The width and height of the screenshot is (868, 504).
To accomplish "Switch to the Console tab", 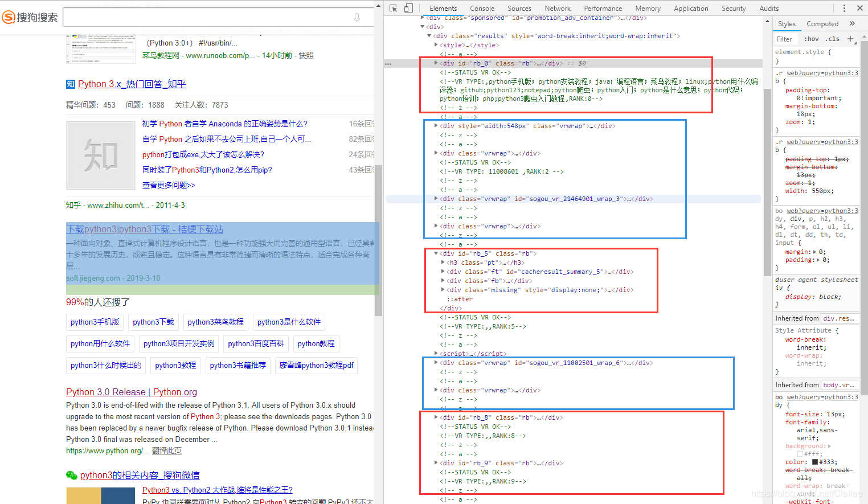I will pos(482,9).
